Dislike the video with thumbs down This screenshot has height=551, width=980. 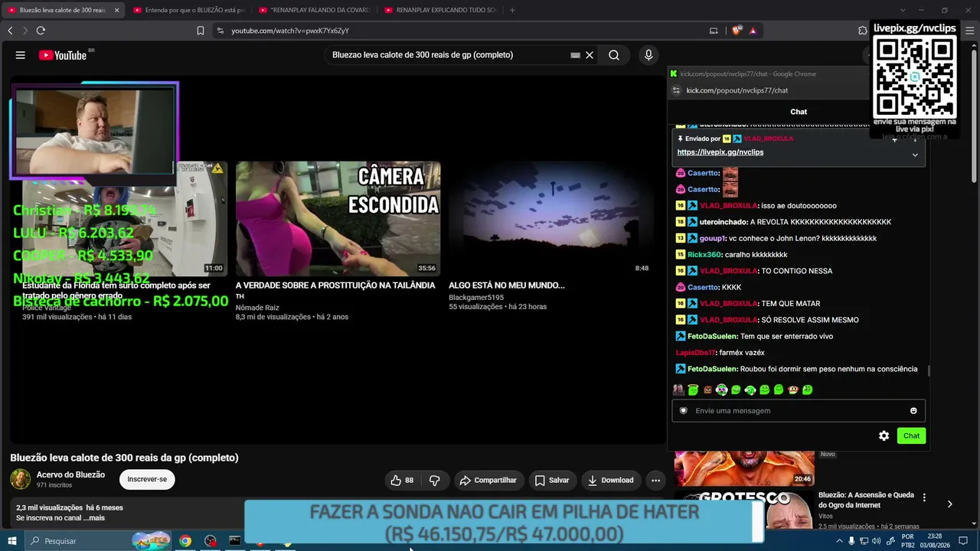pos(434,481)
